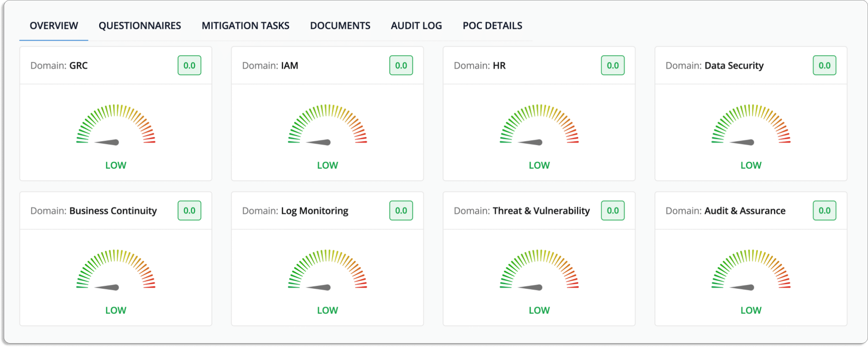The height and width of the screenshot is (347, 868).
Task: Click the 0.0 score badge for HR
Action: [x=613, y=65]
